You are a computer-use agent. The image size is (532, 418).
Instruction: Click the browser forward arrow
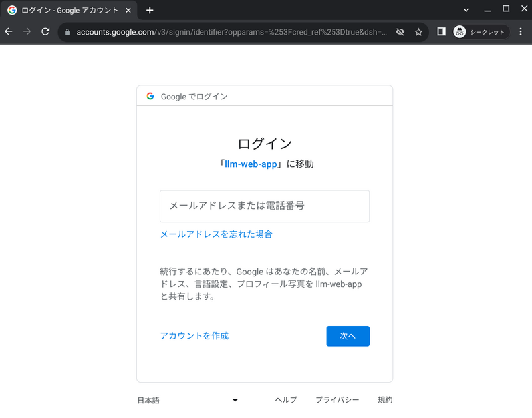[27, 31]
